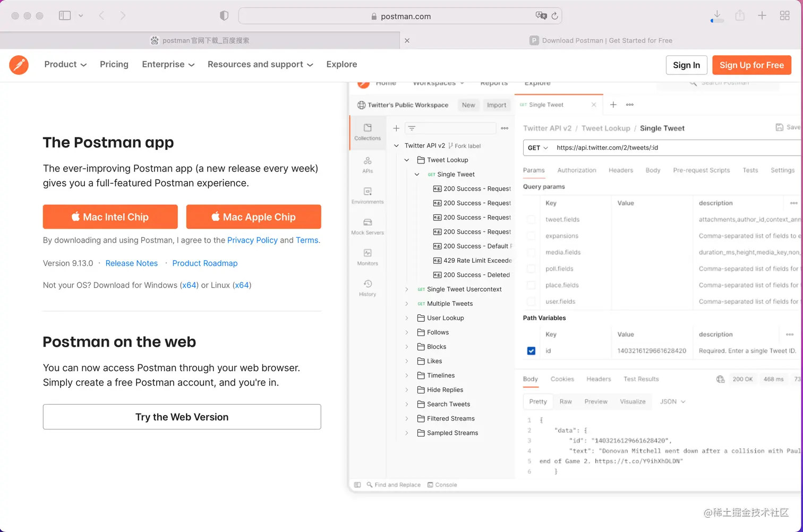Select the Environments sidebar icon

tap(368, 195)
